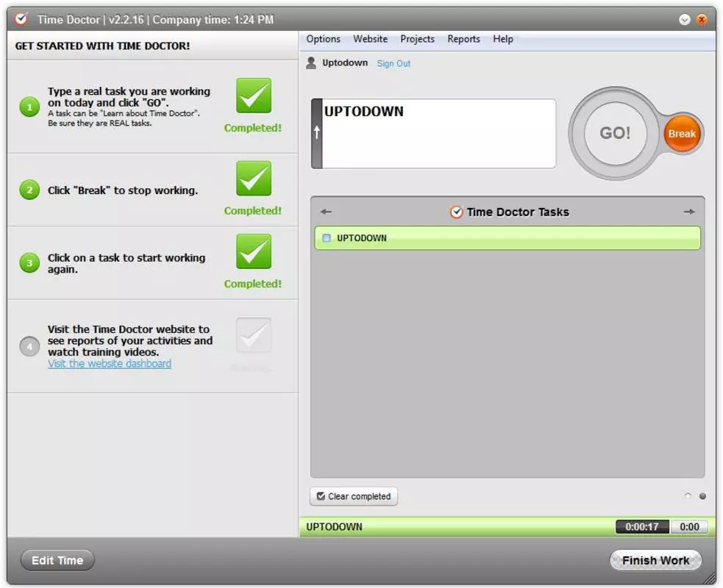The width and height of the screenshot is (723, 588).
Task: Click "Completed!" label under step 3
Action: (253, 284)
